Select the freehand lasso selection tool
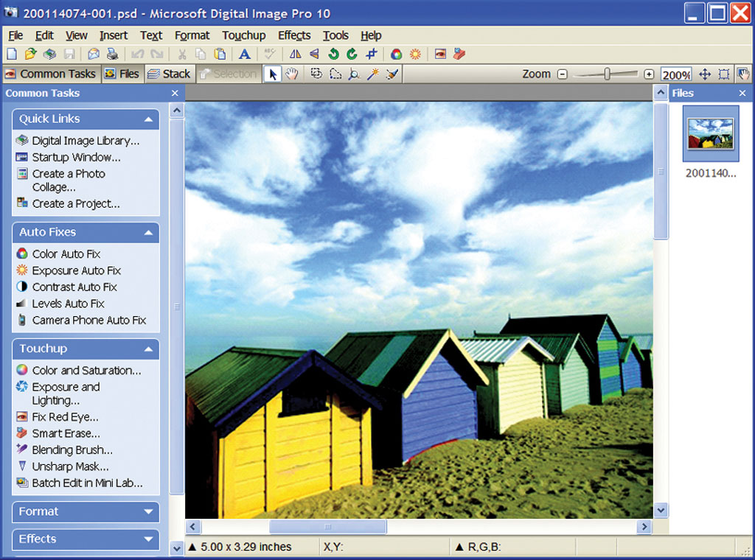Screen dimensions: 755x560 (x=335, y=74)
